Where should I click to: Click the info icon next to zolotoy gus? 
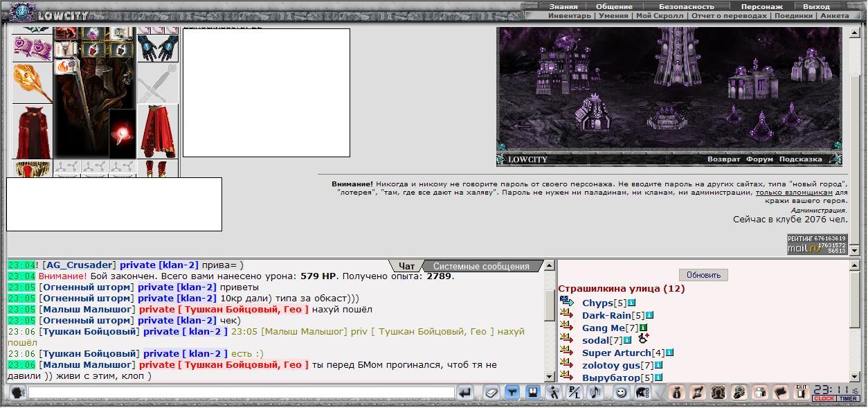pyautogui.click(x=659, y=365)
